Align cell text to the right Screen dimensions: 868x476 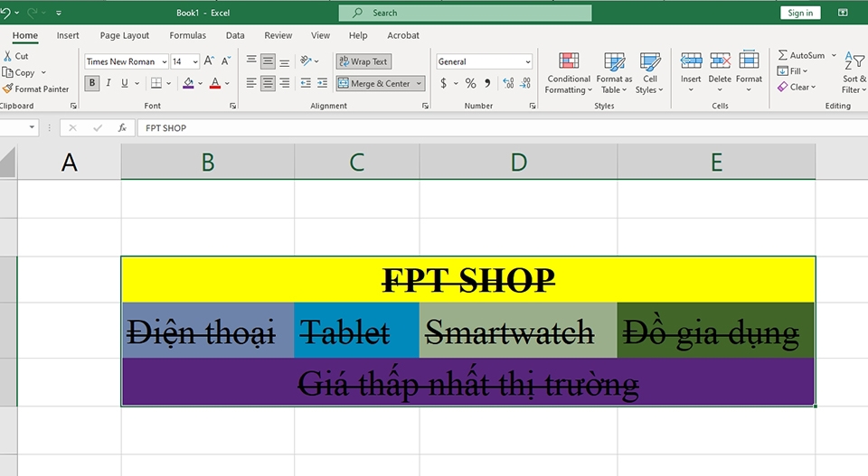284,83
